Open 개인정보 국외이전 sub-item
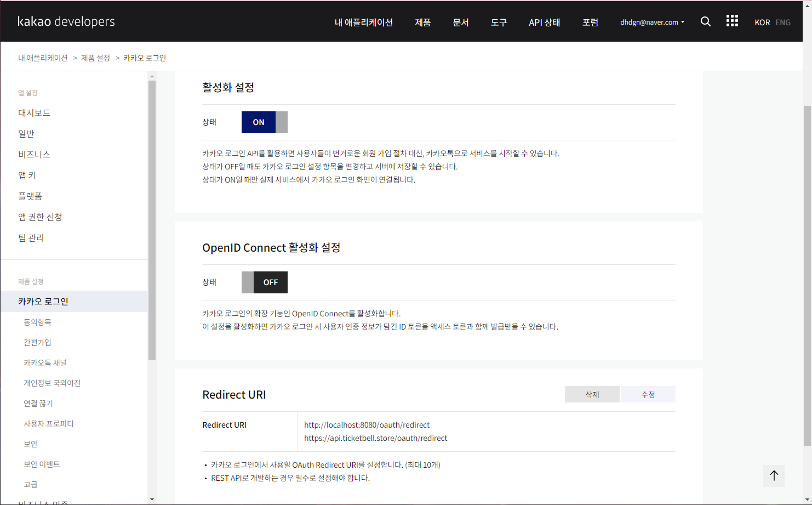The image size is (812, 505). [x=52, y=383]
